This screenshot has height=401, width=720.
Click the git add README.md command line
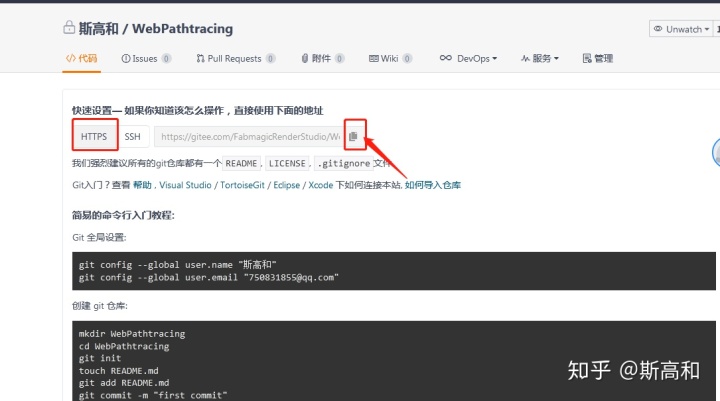pos(124,383)
